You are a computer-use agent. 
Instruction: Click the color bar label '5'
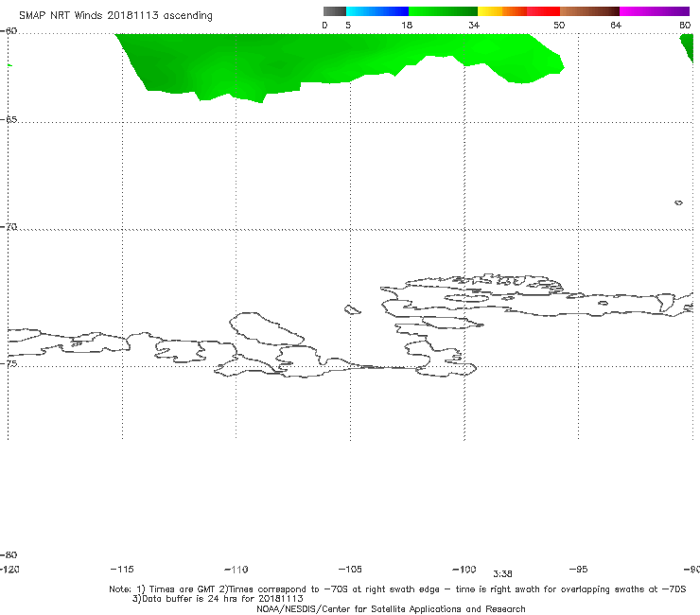(348, 25)
